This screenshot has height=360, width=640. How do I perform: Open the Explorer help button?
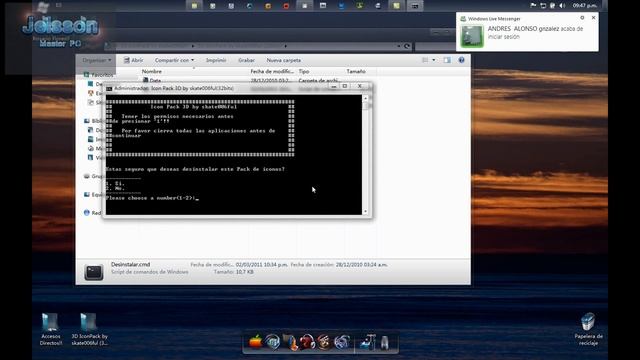tap(461, 60)
